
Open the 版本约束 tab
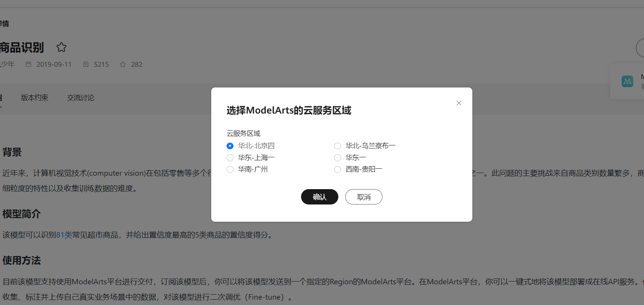(x=35, y=98)
